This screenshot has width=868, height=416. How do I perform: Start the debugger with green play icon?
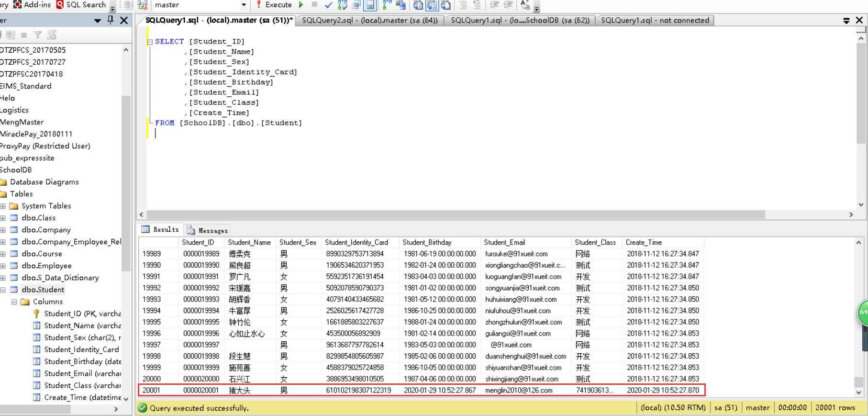301,5
